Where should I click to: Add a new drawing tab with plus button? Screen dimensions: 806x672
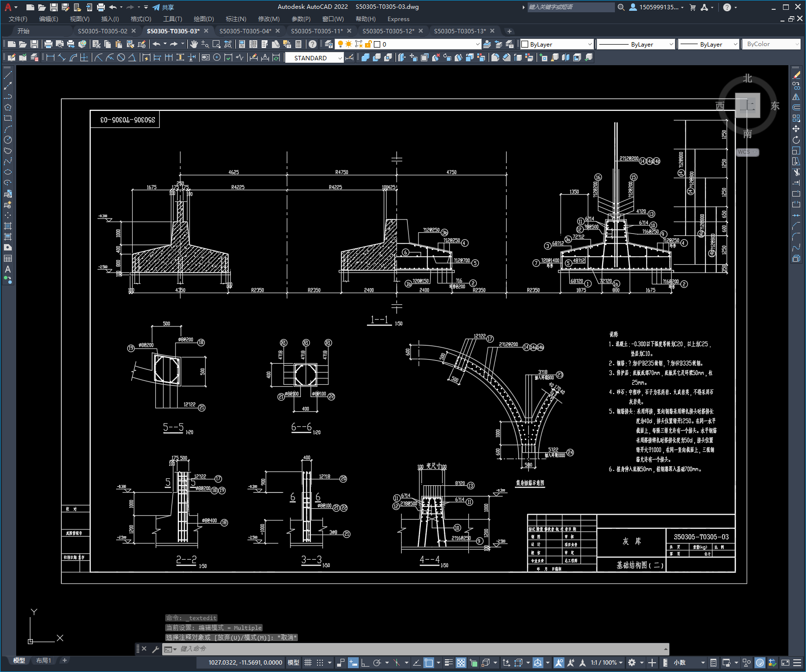(510, 31)
